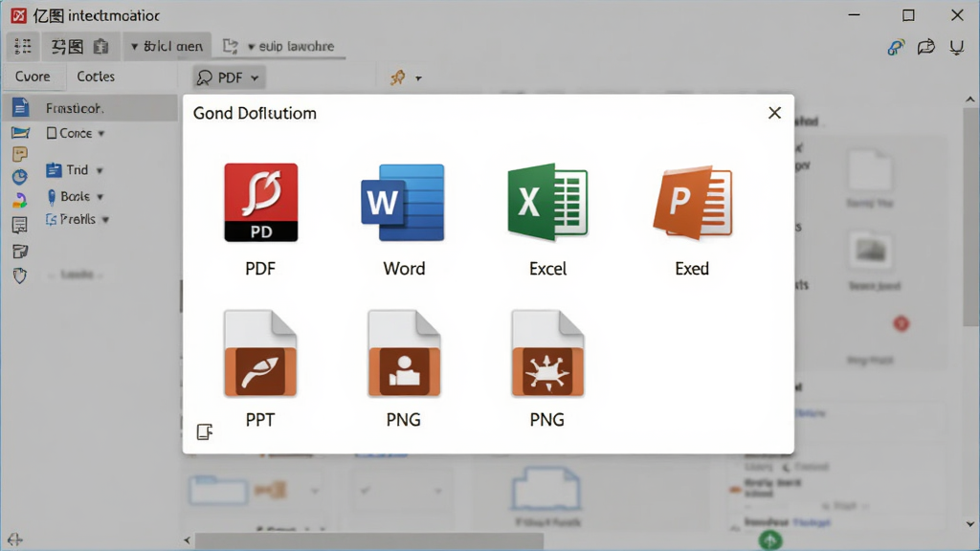The image size is (980, 551).
Task: Select the Word export icon
Action: [403, 203]
